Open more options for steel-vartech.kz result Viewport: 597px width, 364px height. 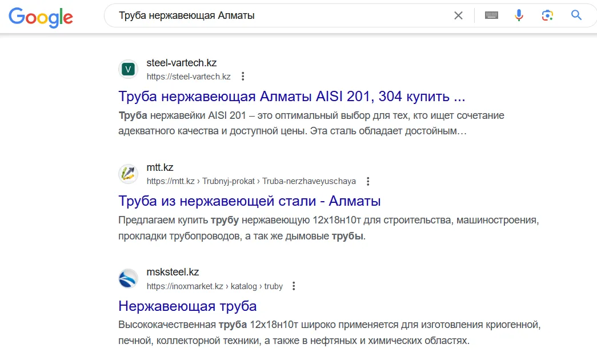click(243, 77)
